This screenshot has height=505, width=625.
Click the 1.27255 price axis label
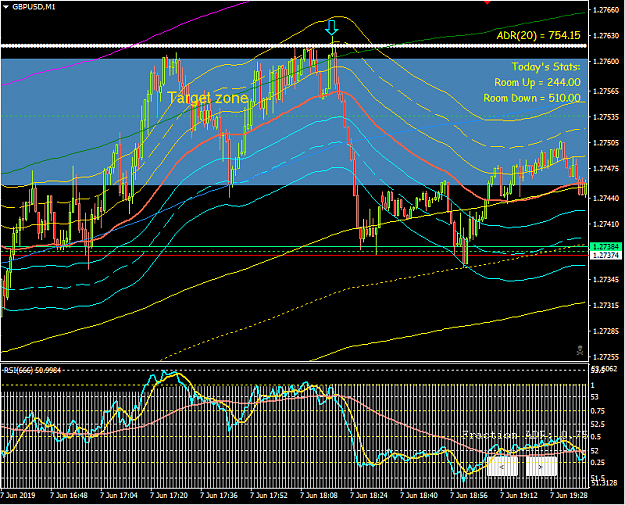click(x=606, y=357)
